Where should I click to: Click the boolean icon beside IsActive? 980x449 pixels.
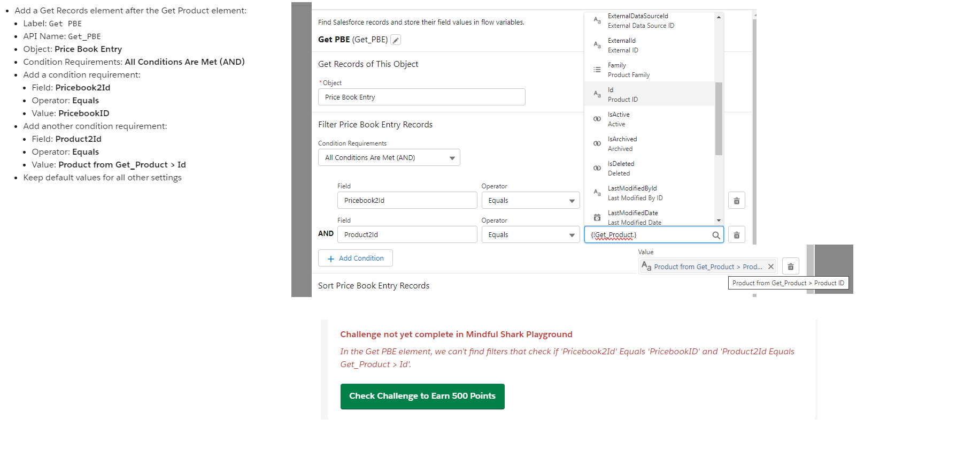pyautogui.click(x=597, y=119)
